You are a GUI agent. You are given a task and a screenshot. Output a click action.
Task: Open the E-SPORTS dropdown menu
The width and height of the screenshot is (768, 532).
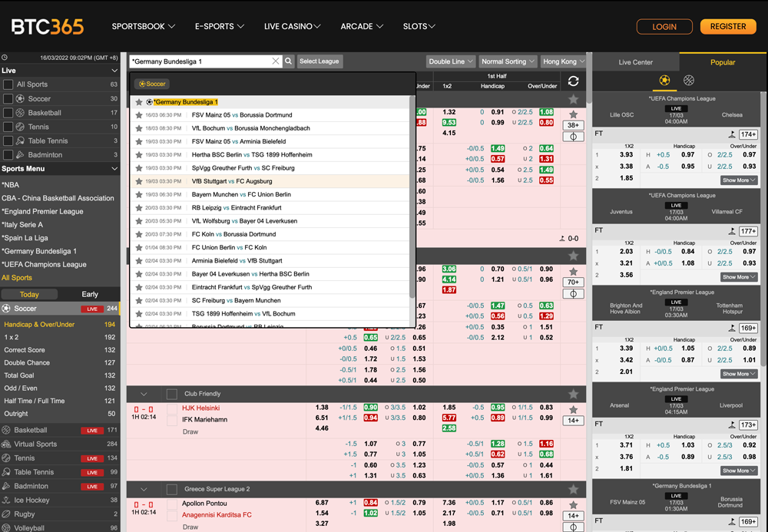[220, 26]
